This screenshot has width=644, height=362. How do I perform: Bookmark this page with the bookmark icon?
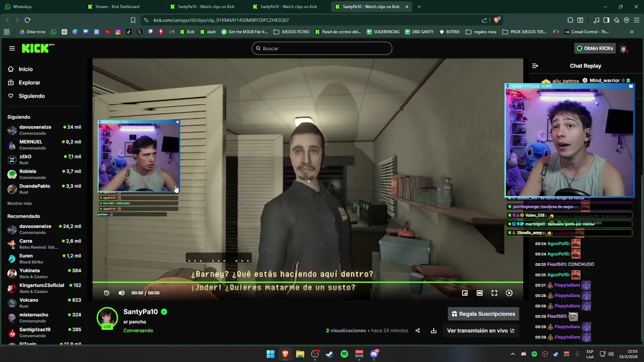133,20
